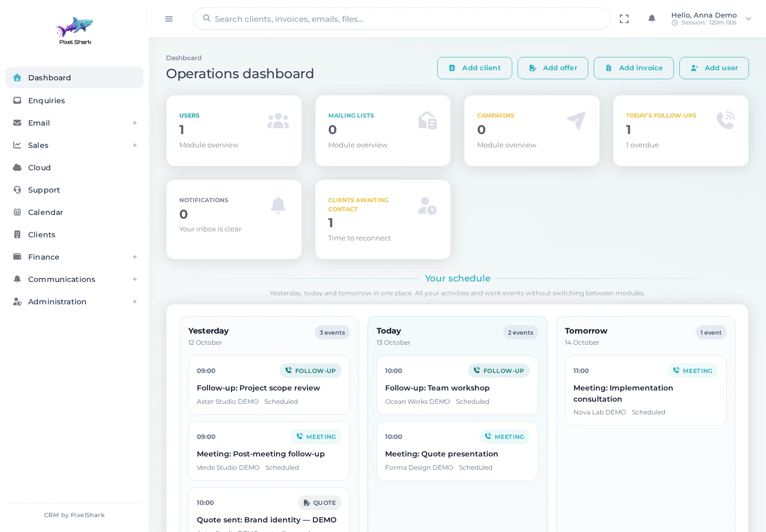Image resolution: width=766 pixels, height=532 pixels.
Task: Click the '3 events' badge for Yesterday
Action: click(332, 332)
